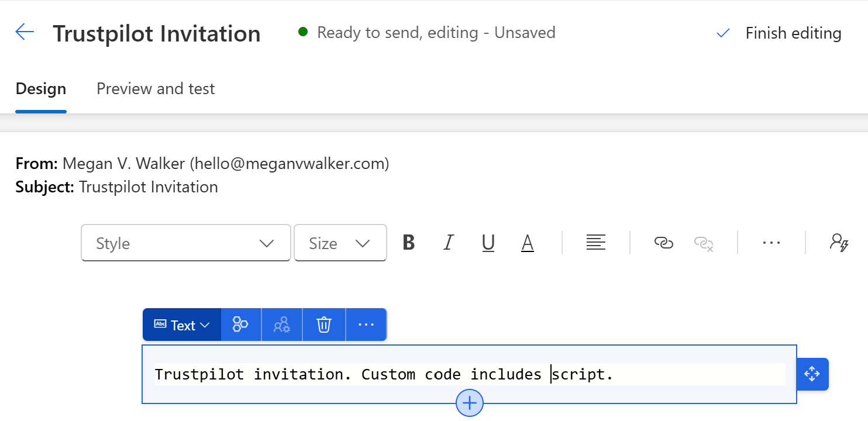Open the toolbar's more options ellipsis
Viewport: 868px width, 421px height.
coord(771,243)
